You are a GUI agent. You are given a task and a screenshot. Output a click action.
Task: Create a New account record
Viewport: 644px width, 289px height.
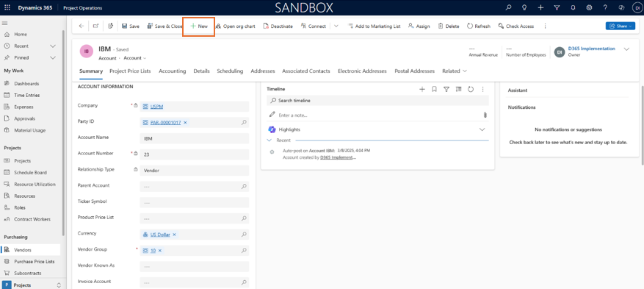(x=199, y=26)
